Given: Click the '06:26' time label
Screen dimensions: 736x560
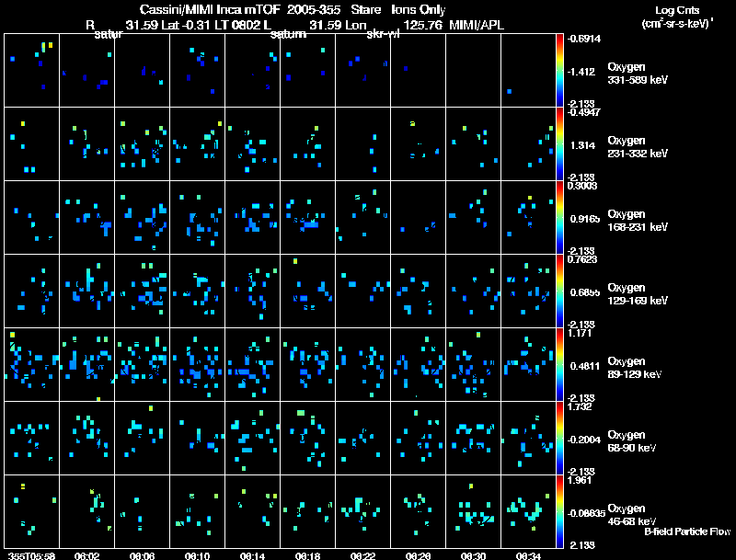Looking at the screenshot, I should pos(418,555).
